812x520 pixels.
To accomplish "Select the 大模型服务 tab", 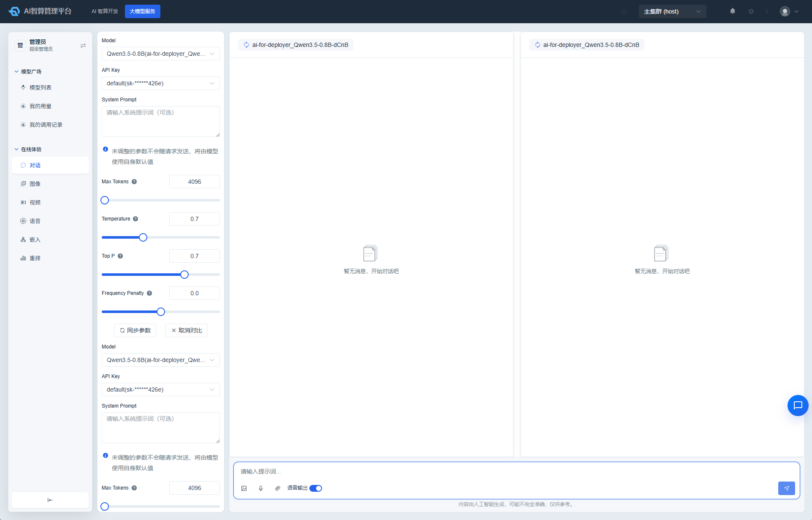I will point(143,11).
